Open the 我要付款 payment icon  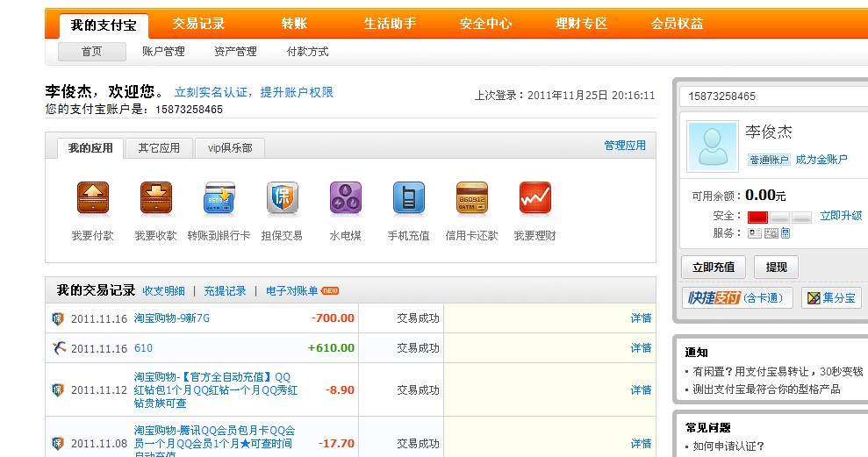point(93,198)
